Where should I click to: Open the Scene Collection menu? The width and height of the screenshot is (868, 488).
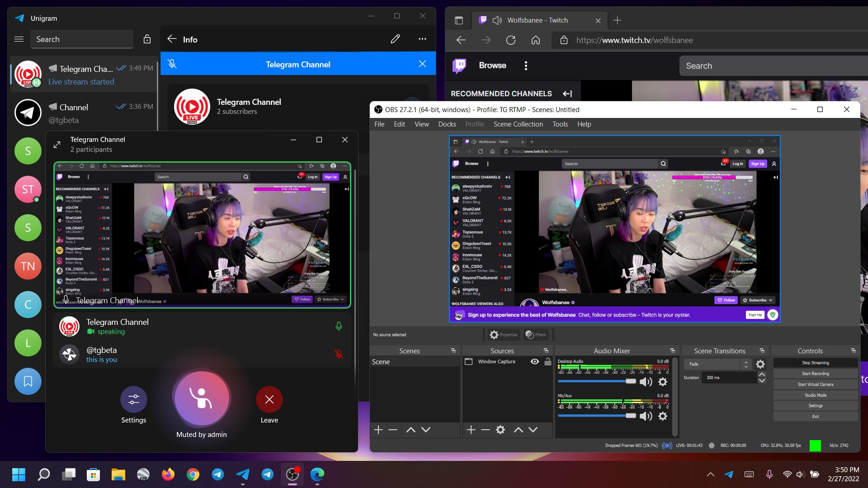click(518, 124)
